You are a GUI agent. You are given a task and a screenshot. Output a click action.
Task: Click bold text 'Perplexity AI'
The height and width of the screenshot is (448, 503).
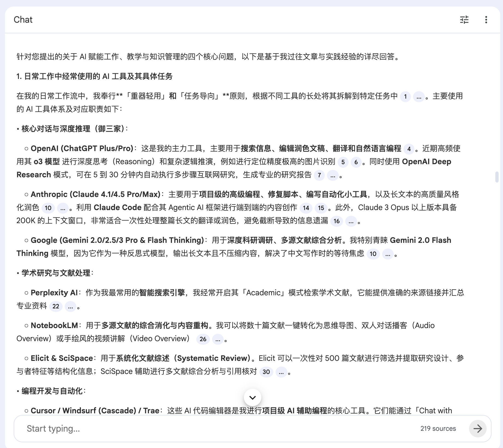54,293
